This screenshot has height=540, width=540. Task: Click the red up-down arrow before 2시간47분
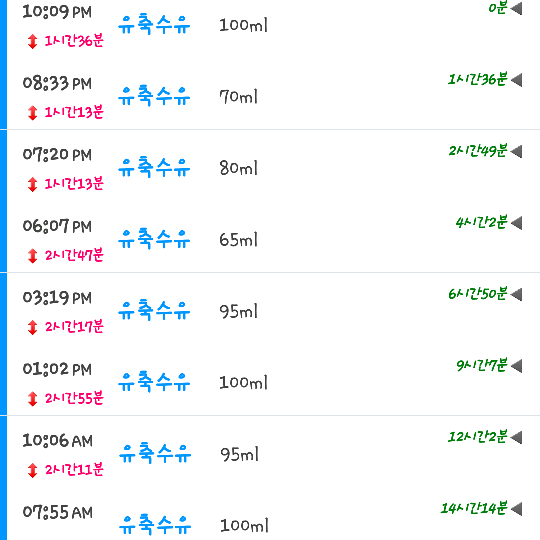[32, 256]
